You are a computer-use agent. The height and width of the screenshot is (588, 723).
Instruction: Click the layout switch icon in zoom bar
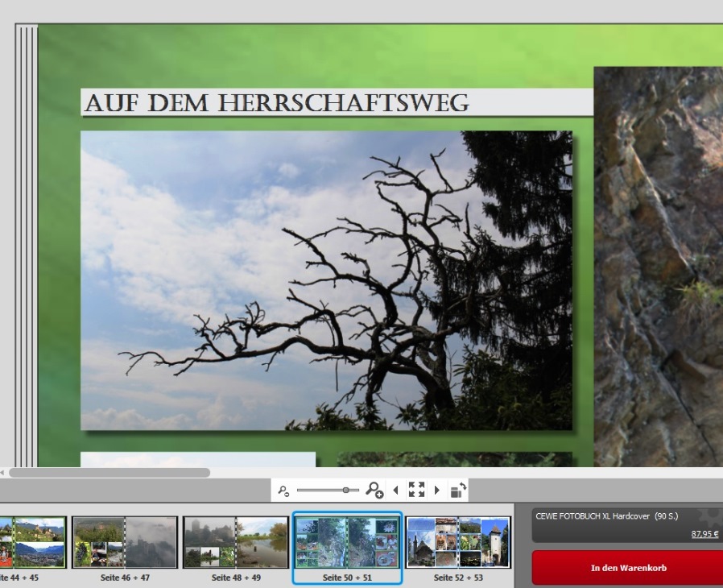pos(457,490)
